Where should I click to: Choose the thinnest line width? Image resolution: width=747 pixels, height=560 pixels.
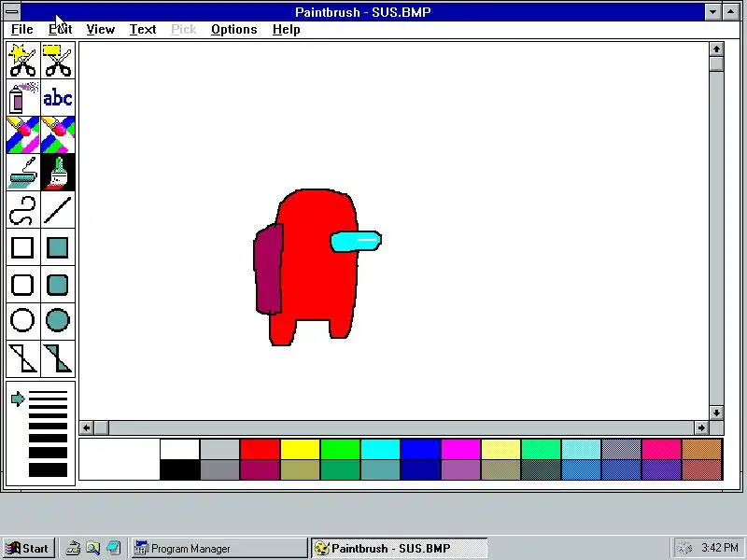point(48,393)
